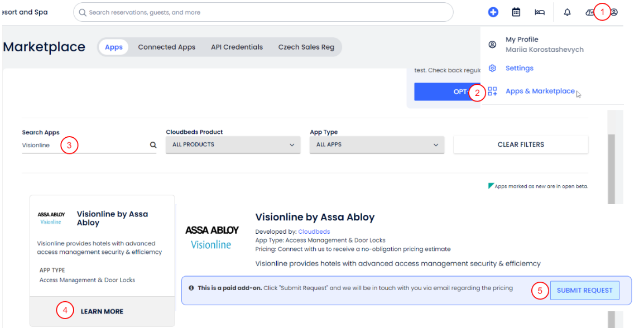Open the Czech Sales Reg tab
The image size is (644, 328).
point(306,47)
